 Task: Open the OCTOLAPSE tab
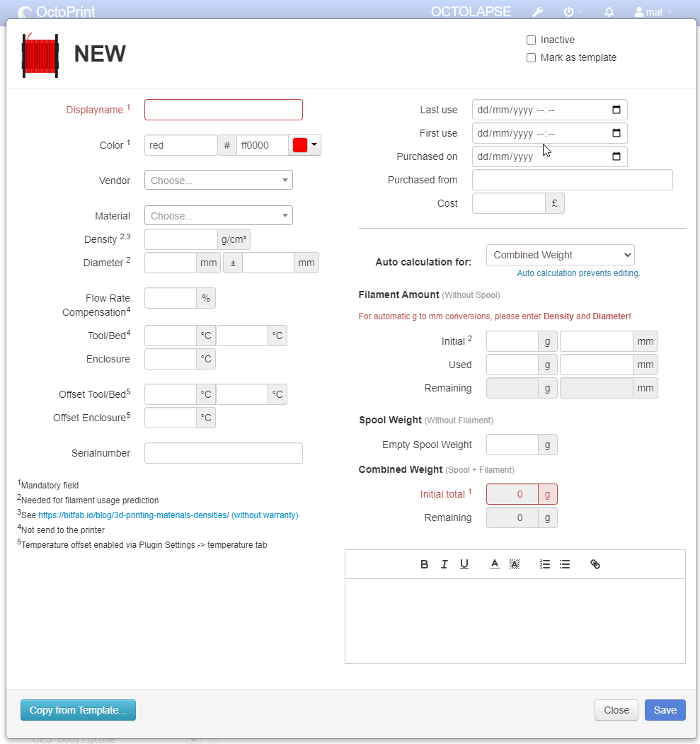[471, 12]
